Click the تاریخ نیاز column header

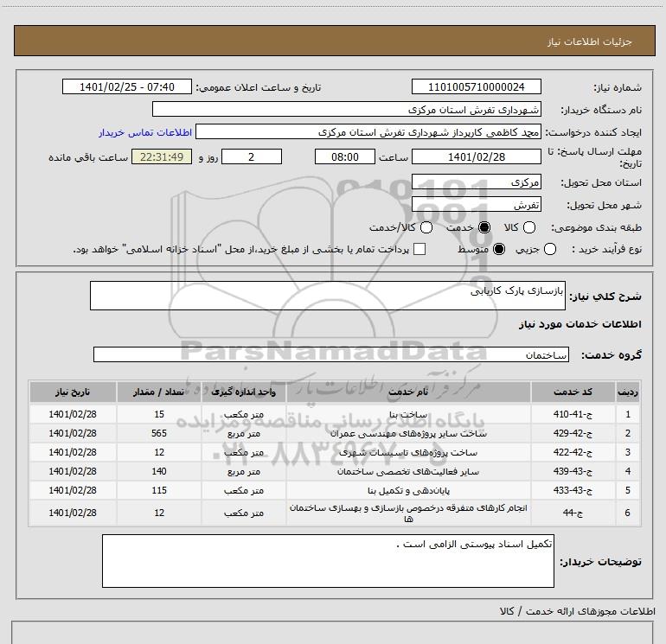(73, 392)
